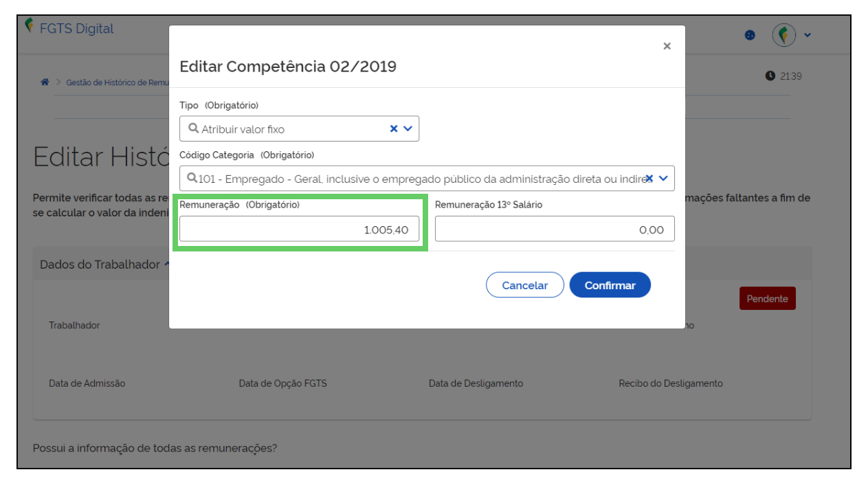Close the Editar Competência dialog
868x483 pixels.
pos(667,46)
